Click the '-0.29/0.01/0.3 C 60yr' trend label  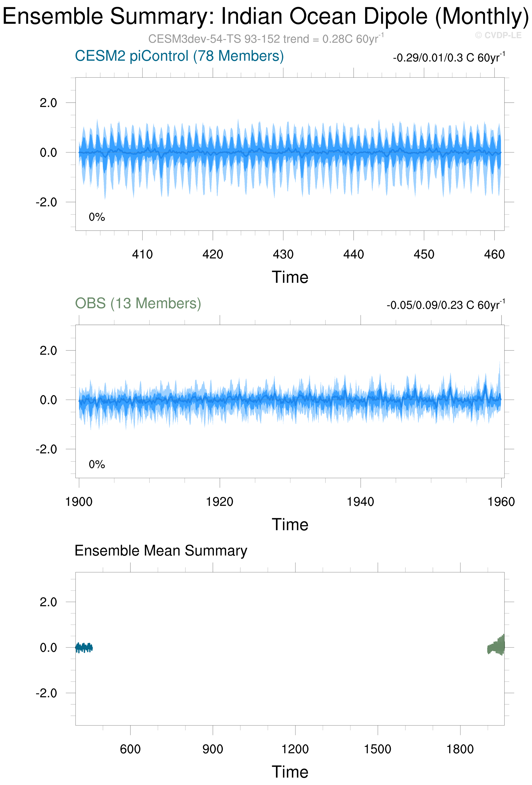tap(449, 57)
